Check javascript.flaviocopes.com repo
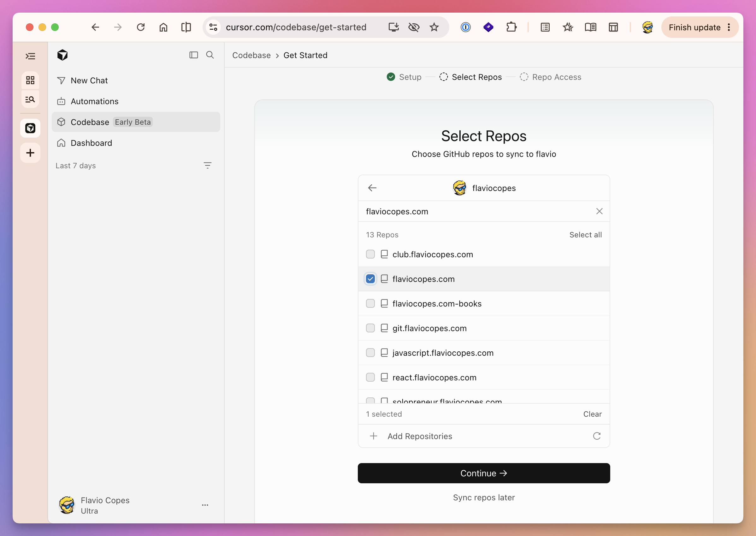This screenshot has height=536, width=756. [370, 353]
